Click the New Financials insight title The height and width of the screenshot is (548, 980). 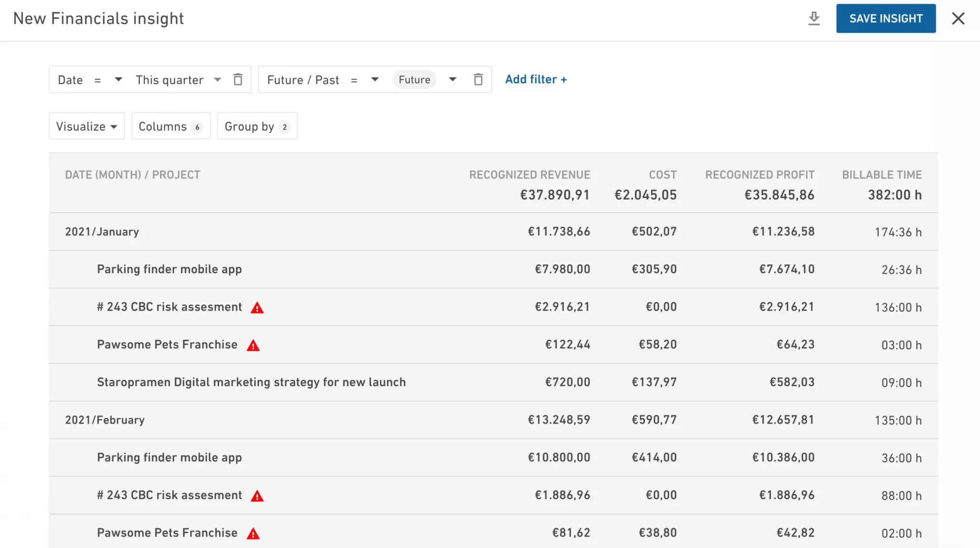(x=99, y=19)
